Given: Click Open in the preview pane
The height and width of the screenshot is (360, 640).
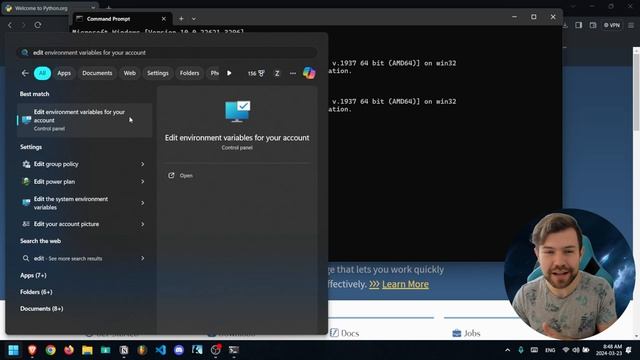Looking at the screenshot, I should [x=180, y=176].
